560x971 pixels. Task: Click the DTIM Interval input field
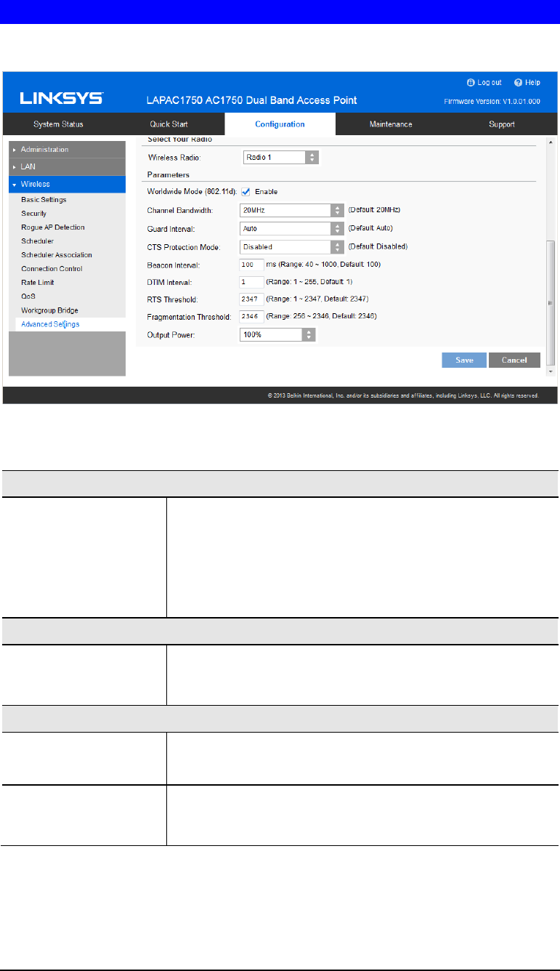click(x=251, y=282)
